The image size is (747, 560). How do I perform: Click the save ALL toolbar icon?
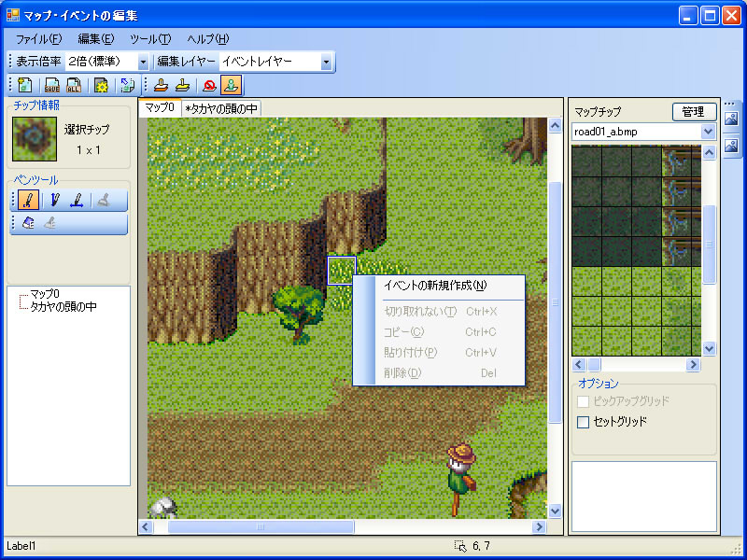click(x=74, y=85)
